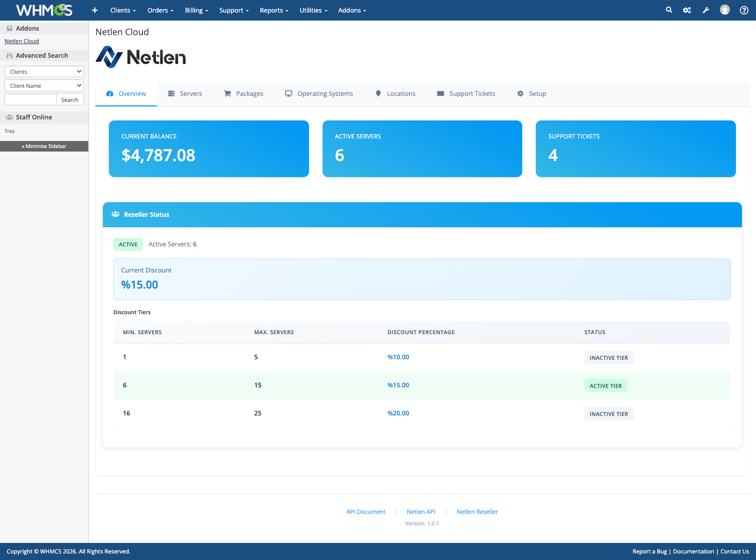Image resolution: width=756 pixels, height=560 pixels.
Task: Click the wrench setup icon
Action: click(x=706, y=10)
